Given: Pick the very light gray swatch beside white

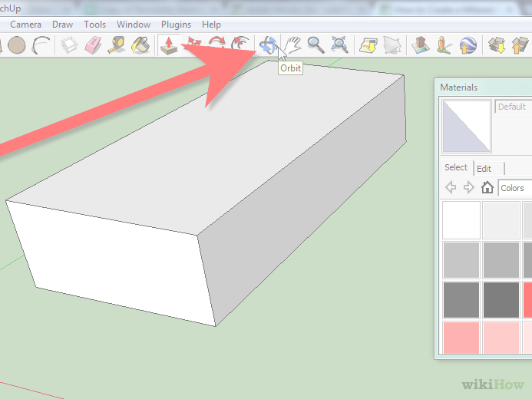Looking at the screenshot, I should coord(501,220).
